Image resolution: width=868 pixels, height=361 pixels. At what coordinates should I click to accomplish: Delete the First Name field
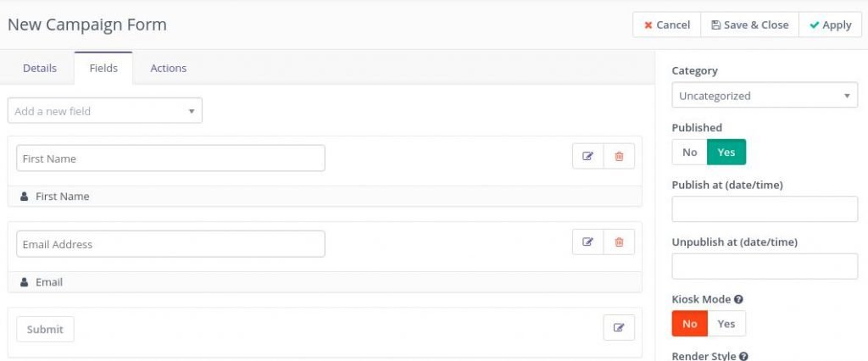pos(619,156)
